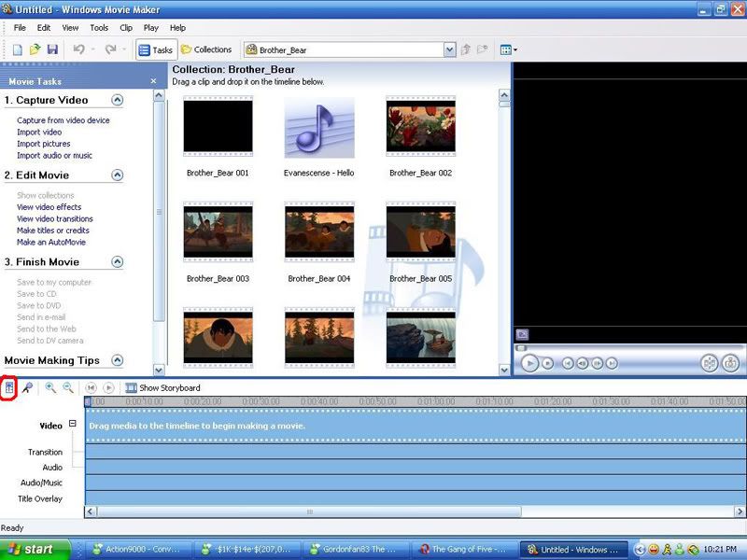This screenshot has width=747, height=560.
Task: Open the Undo history dropdown arrow
Action: (92, 49)
